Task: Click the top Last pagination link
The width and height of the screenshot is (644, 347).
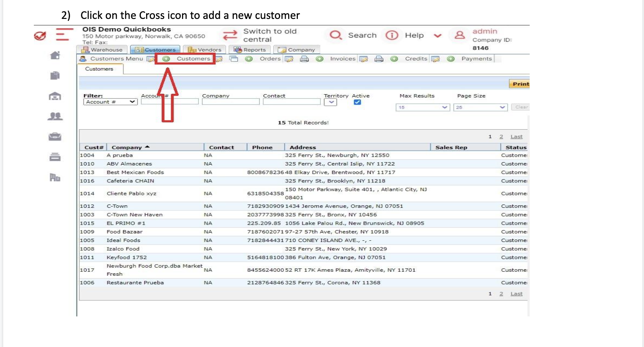Action: pyautogui.click(x=516, y=136)
